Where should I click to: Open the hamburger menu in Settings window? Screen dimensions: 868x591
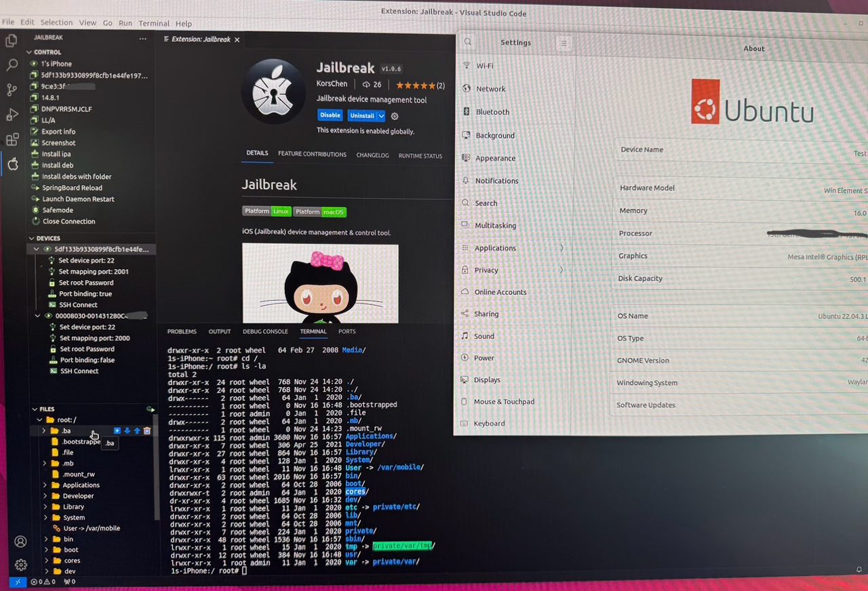click(x=564, y=43)
